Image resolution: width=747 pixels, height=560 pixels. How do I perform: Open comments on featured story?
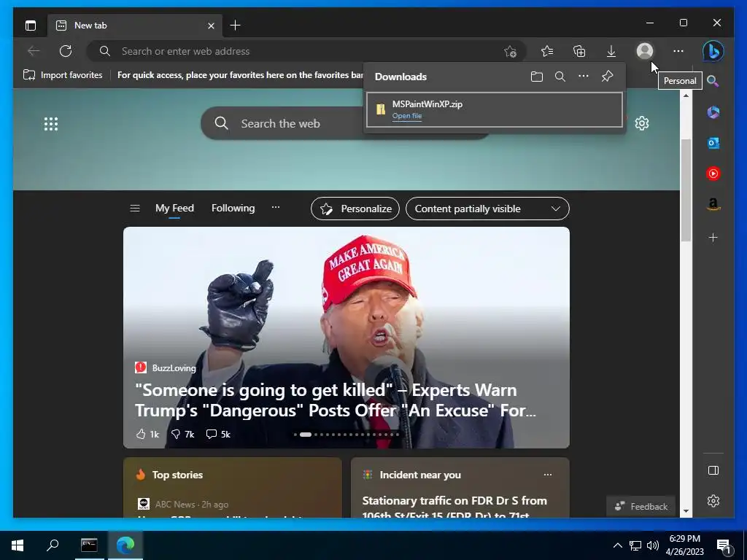218,434
